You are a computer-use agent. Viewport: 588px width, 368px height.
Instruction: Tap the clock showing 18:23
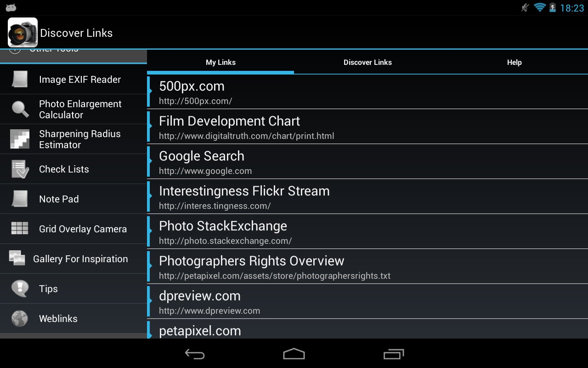572,8
